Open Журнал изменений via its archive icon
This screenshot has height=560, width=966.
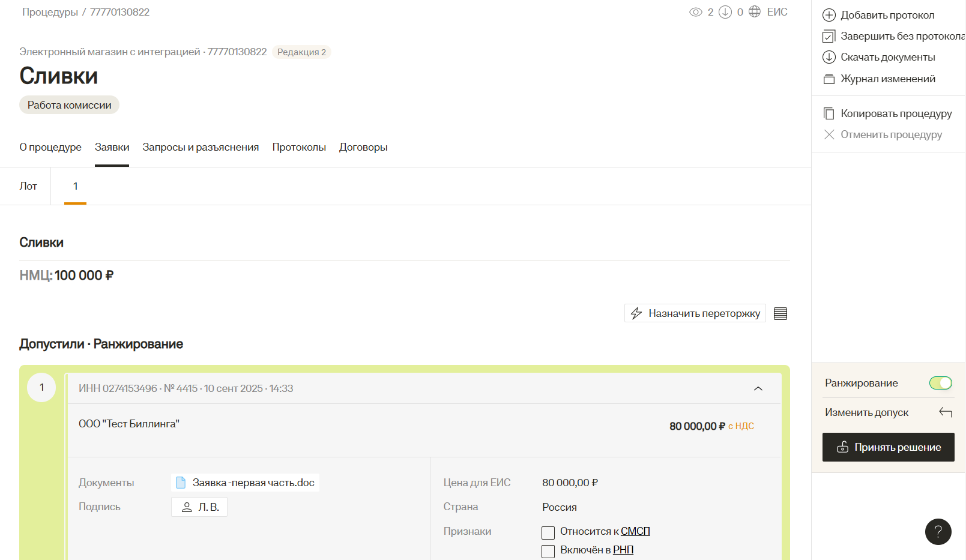[x=829, y=79]
